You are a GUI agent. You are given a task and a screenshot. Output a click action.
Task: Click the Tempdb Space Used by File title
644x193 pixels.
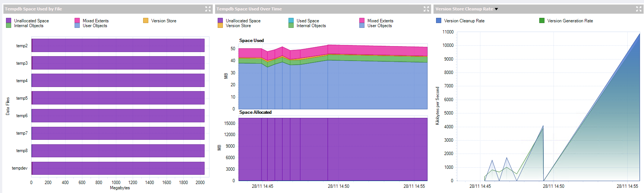click(33, 9)
